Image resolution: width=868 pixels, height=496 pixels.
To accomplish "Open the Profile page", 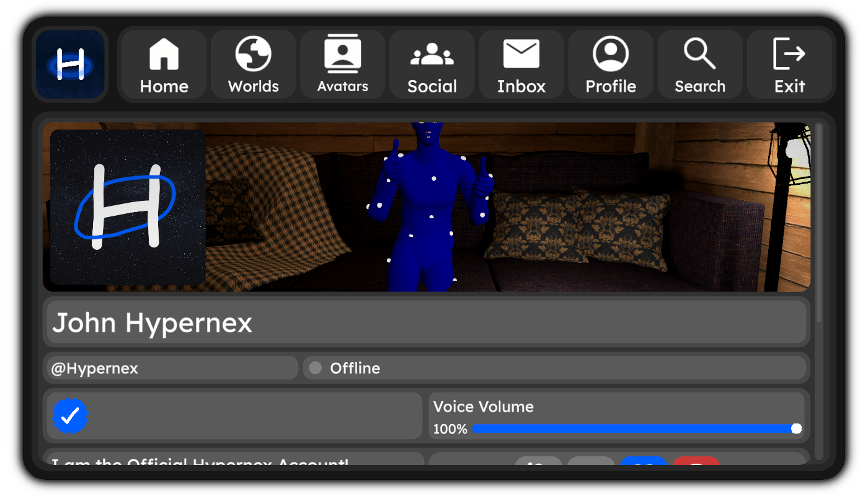I will pos(610,65).
